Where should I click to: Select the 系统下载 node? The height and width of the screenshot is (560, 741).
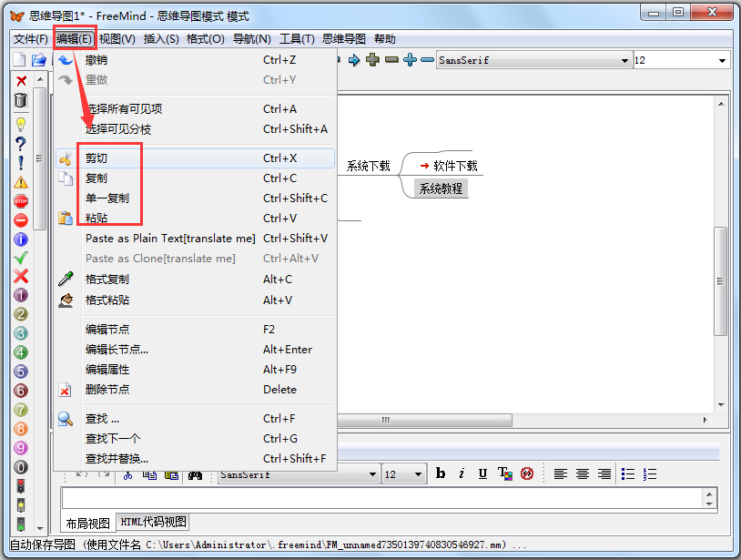(368, 166)
